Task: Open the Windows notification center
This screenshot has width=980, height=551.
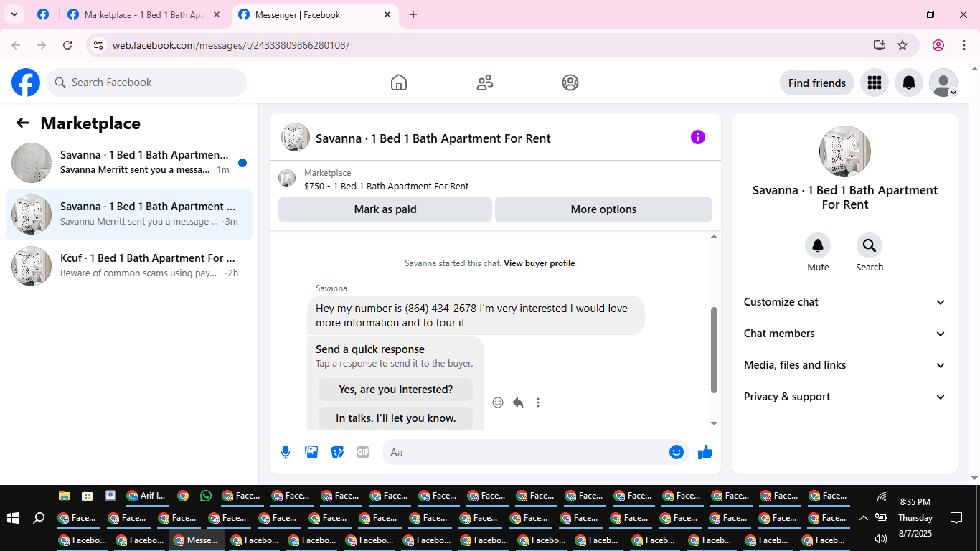Action: click(956, 518)
